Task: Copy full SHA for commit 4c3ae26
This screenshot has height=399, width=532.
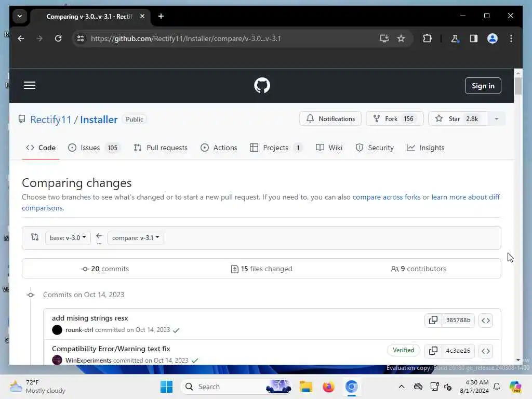Action: [433, 351]
